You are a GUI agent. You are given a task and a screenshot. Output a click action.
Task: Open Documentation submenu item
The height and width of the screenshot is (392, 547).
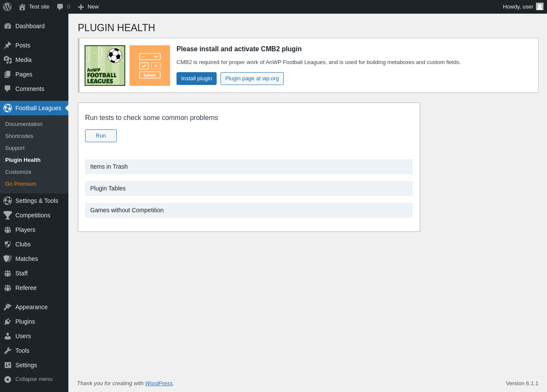click(x=24, y=124)
